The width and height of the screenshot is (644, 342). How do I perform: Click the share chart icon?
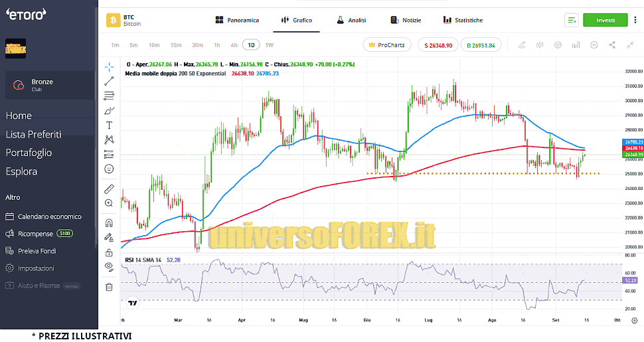(x=611, y=45)
